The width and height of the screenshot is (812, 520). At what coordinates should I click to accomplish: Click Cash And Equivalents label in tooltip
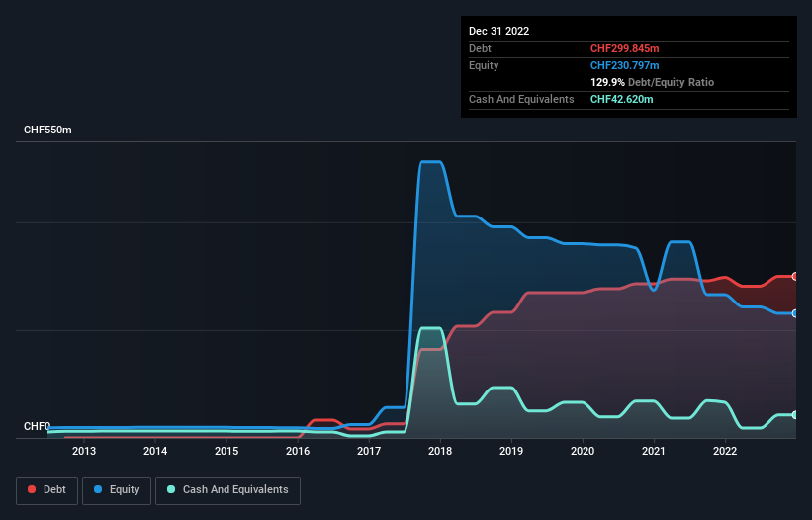(521, 99)
